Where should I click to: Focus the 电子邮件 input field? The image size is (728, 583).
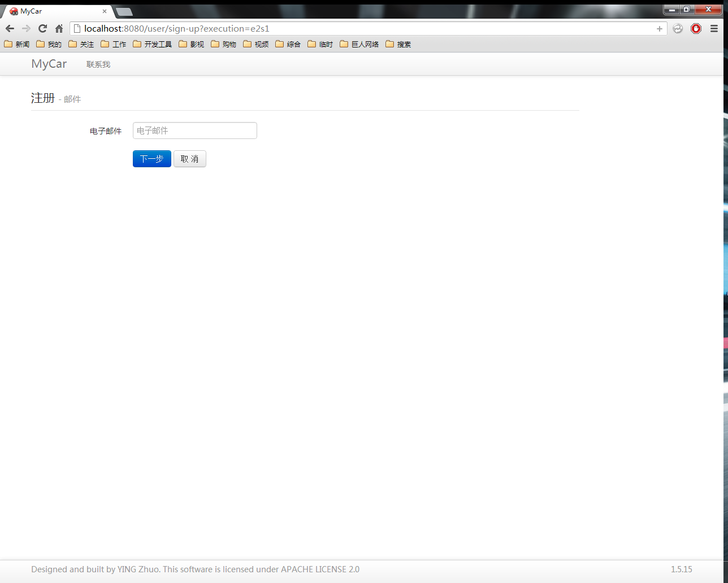pyautogui.click(x=195, y=130)
